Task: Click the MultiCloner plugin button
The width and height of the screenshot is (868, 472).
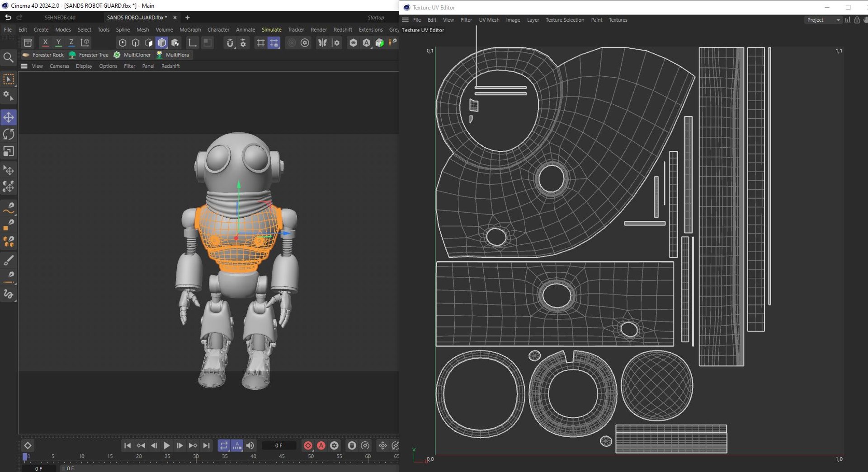Action: coord(132,55)
